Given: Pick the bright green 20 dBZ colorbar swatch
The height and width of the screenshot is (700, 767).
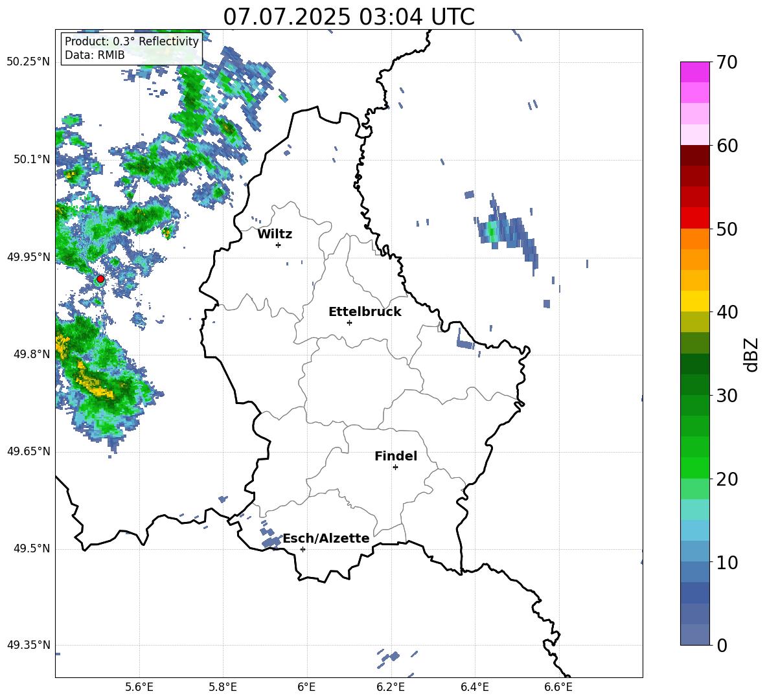Looking at the screenshot, I should [x=694, y=468].
